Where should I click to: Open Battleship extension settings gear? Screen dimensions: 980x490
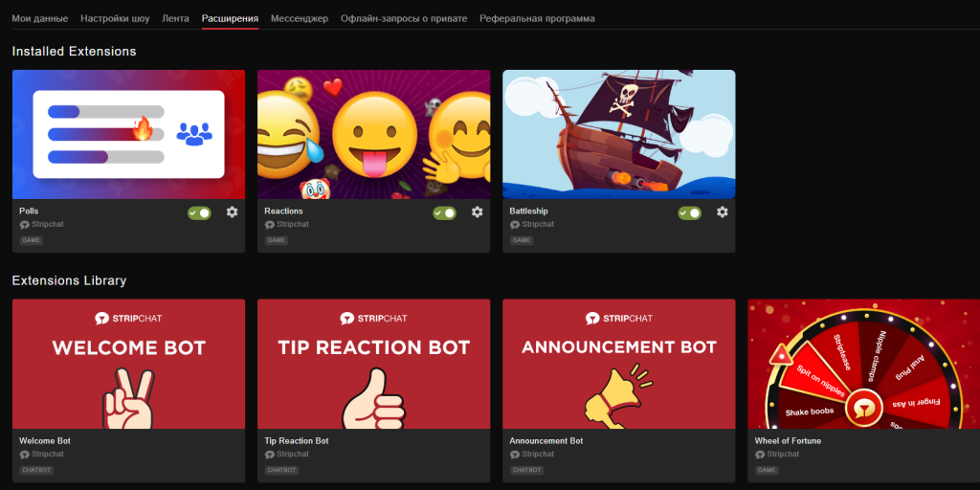[x=722, y=212]
